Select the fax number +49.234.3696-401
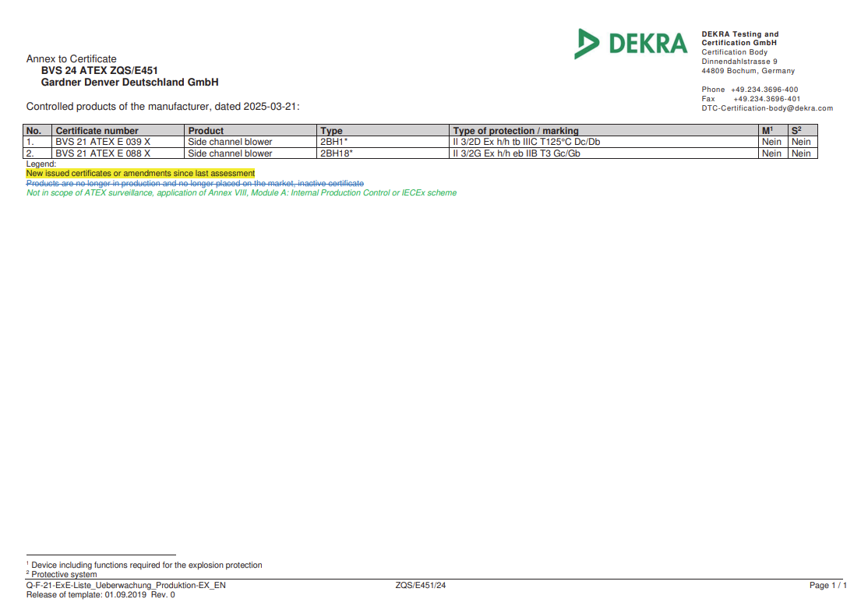 [x=767, y=99]
